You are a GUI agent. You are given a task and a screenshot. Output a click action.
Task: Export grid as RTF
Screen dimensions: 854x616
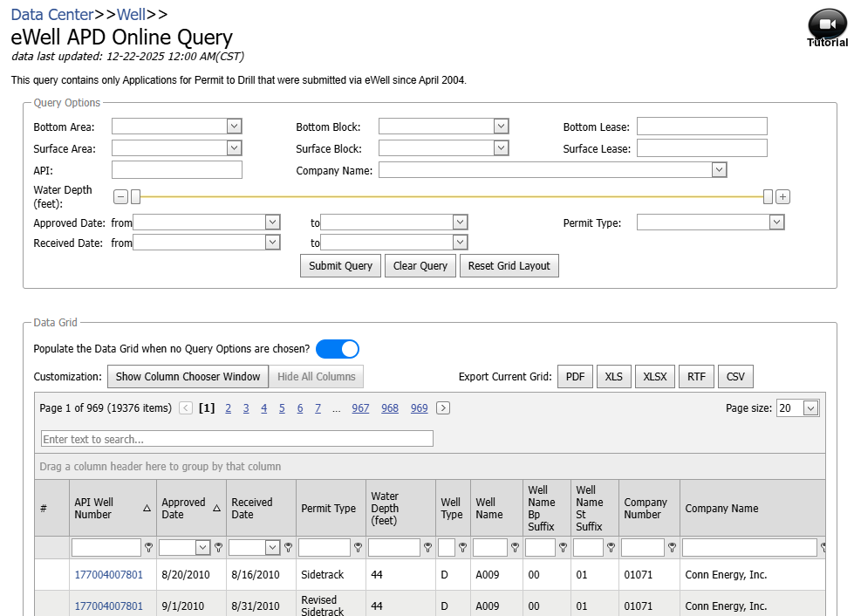696,376
